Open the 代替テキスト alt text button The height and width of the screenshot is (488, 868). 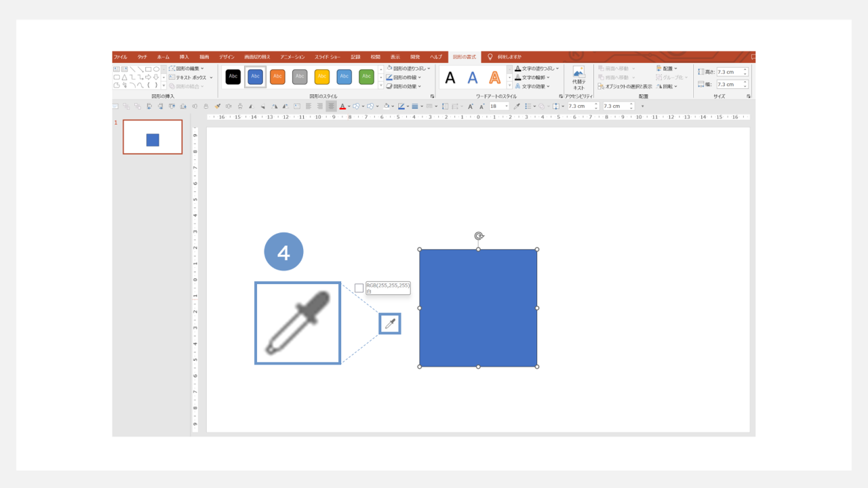pyautogui.click(x=578, y=78)
